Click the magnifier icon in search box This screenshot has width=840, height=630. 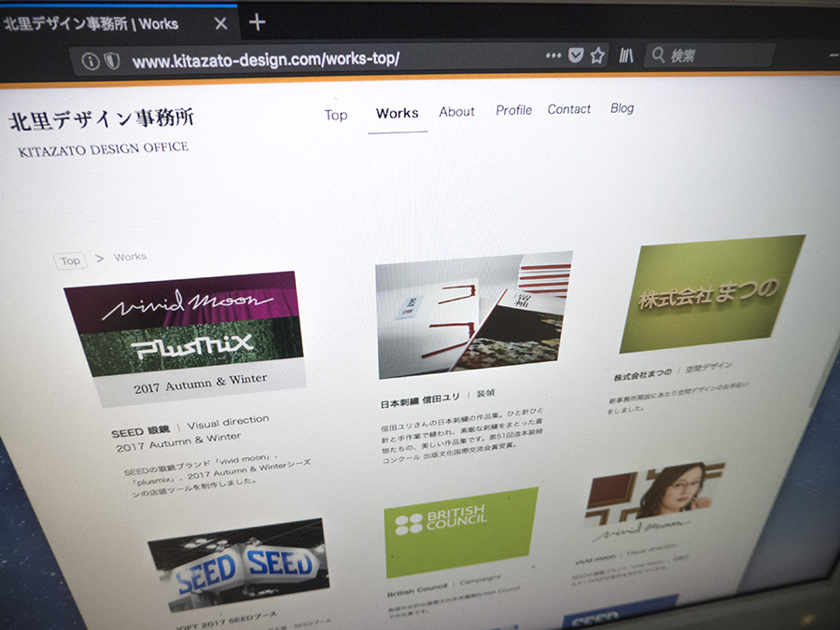pos(658,55)
